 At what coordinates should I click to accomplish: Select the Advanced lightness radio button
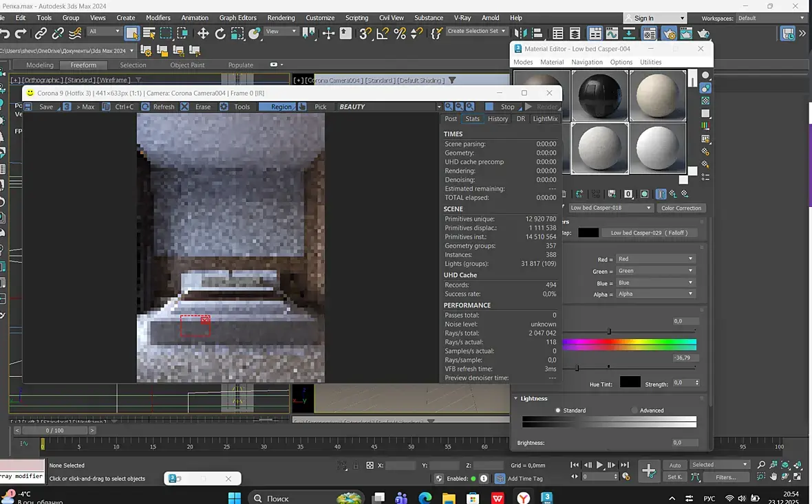coord(634,410)
